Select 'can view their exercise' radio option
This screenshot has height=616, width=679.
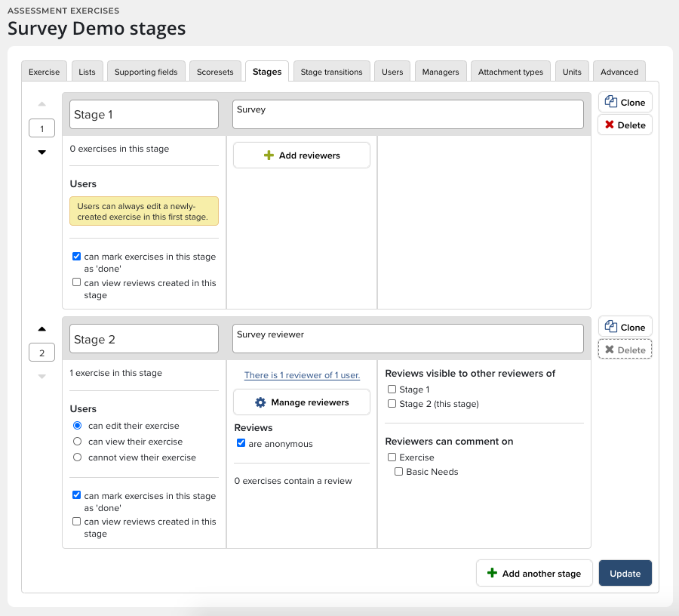pos(77,442)
